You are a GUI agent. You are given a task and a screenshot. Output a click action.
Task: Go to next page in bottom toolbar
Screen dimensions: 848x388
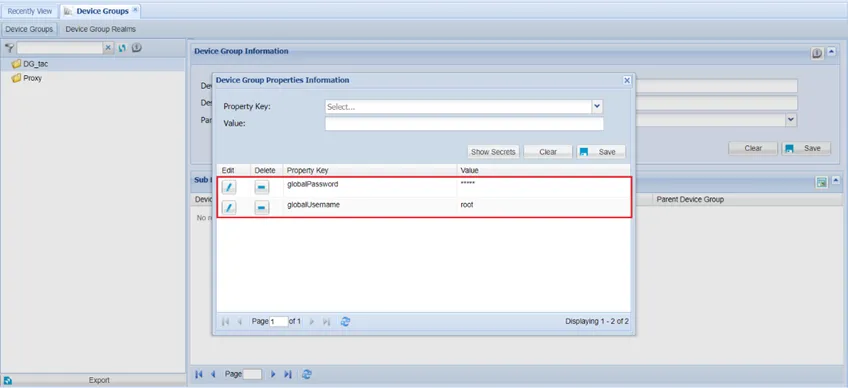coord(273,374)
